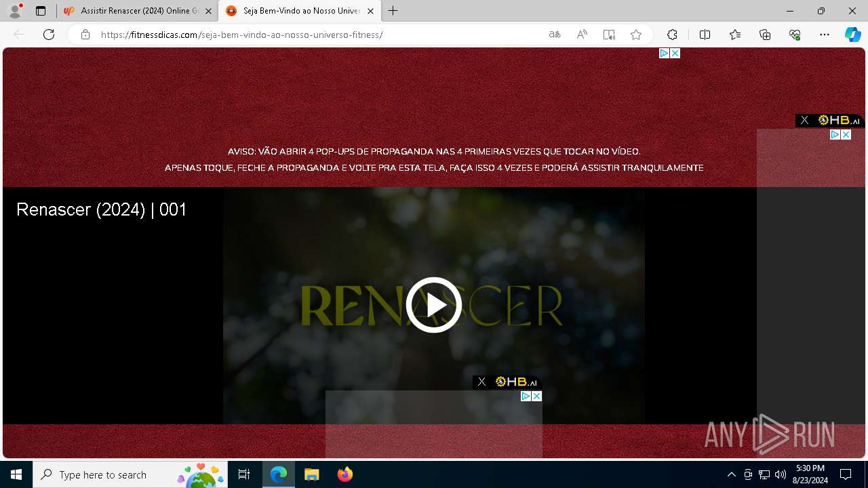Open the volume control
This screenshot has width=868, height=488.
coord(780,474)
